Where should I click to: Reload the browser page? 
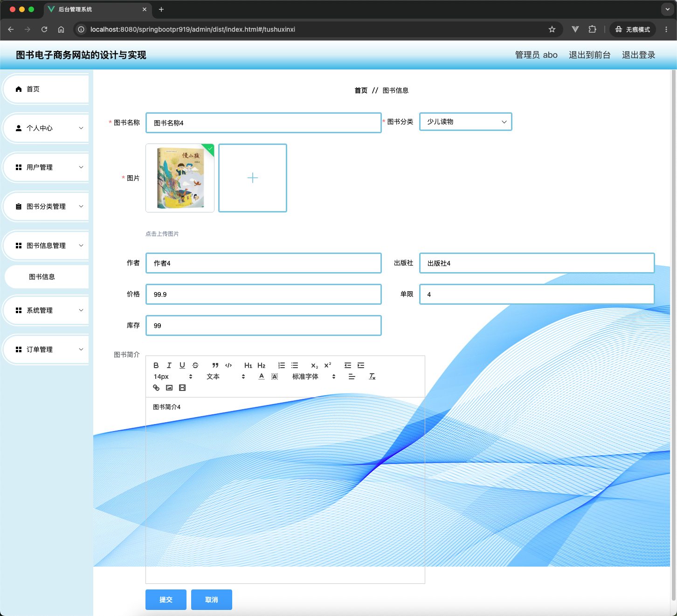pyautogui.click(x=44, y=29)
